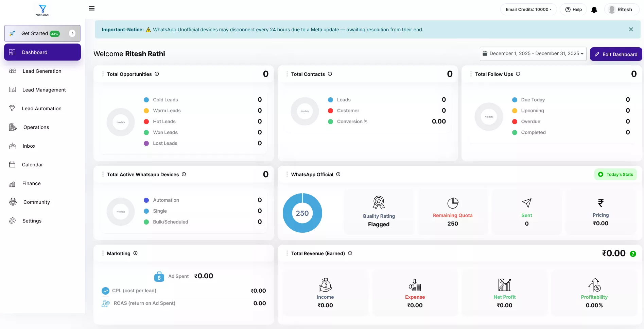Dismiss the Important-Notice banner
The width and height of the screenshot is (644, 329).
point(631,30)
